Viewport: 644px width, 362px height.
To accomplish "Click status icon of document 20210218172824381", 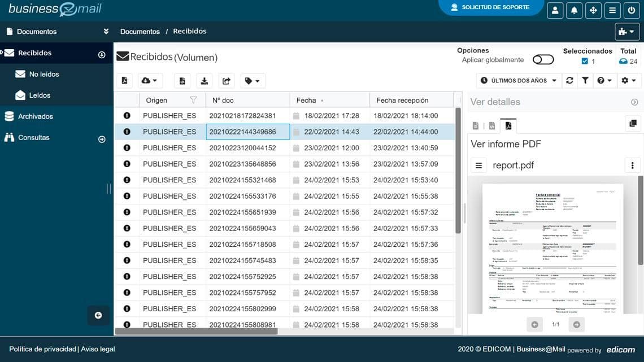I will (127, 115).
